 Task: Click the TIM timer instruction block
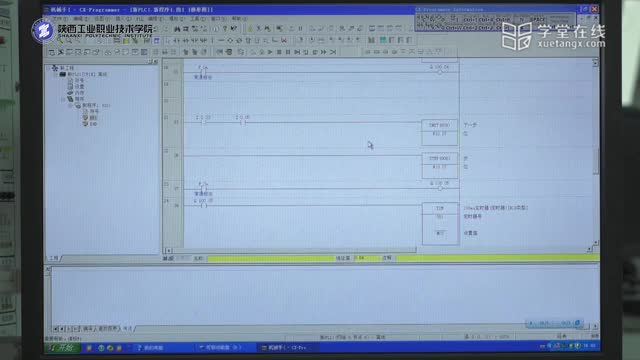pos(440,223)
